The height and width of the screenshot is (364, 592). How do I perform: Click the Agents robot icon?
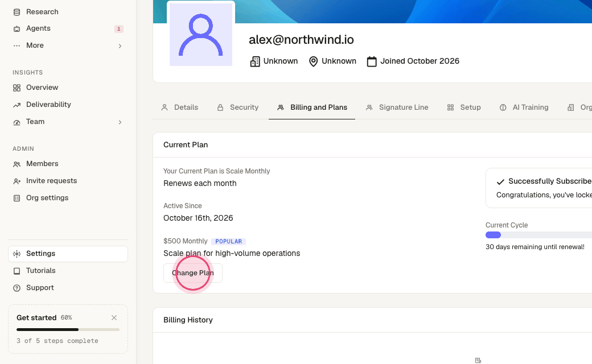tap(17, 28)
